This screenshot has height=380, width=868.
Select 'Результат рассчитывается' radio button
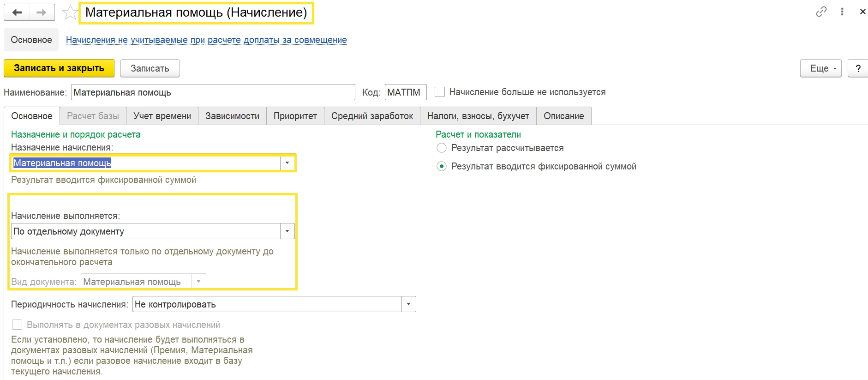coord(442,148)
